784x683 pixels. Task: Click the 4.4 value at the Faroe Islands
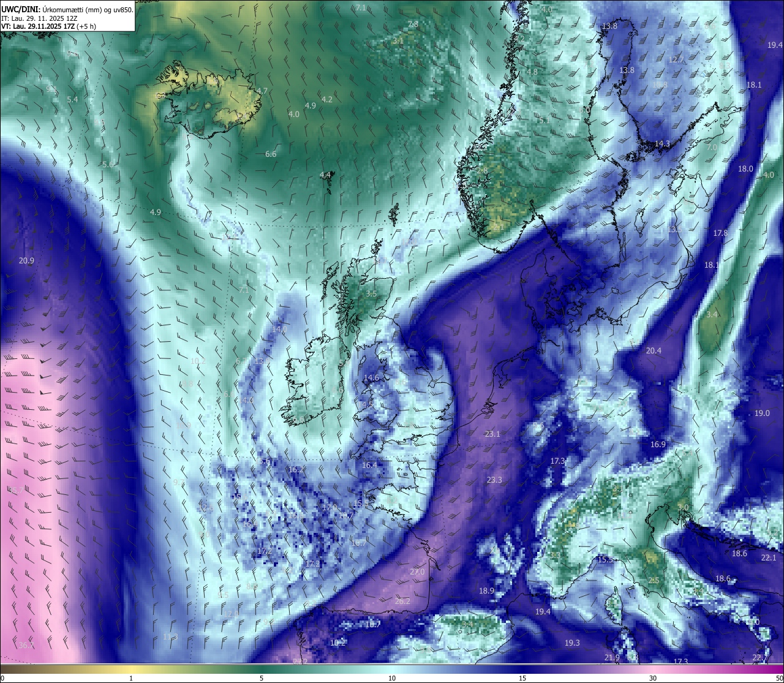click(325, 175)
